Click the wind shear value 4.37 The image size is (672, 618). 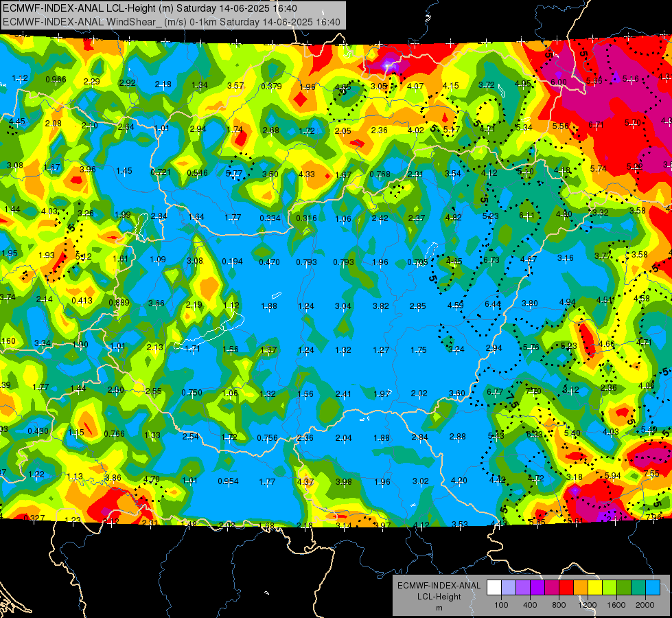pyautogui.click(x=305, y=481)
